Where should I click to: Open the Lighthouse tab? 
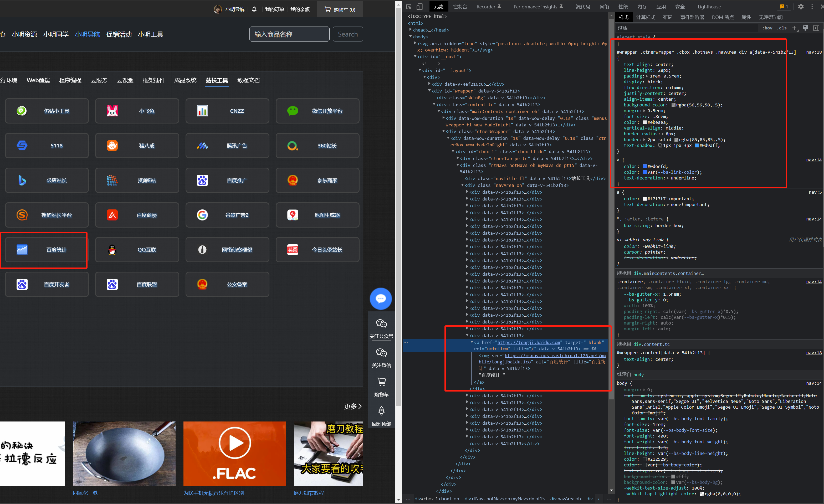[x=709, y=7]
